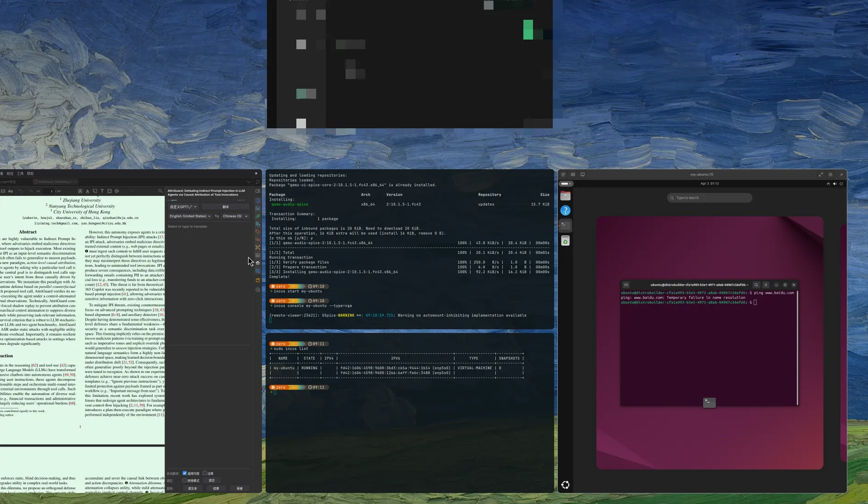
Task: Click the swap languages arrows icon
Action: [217, 216]
